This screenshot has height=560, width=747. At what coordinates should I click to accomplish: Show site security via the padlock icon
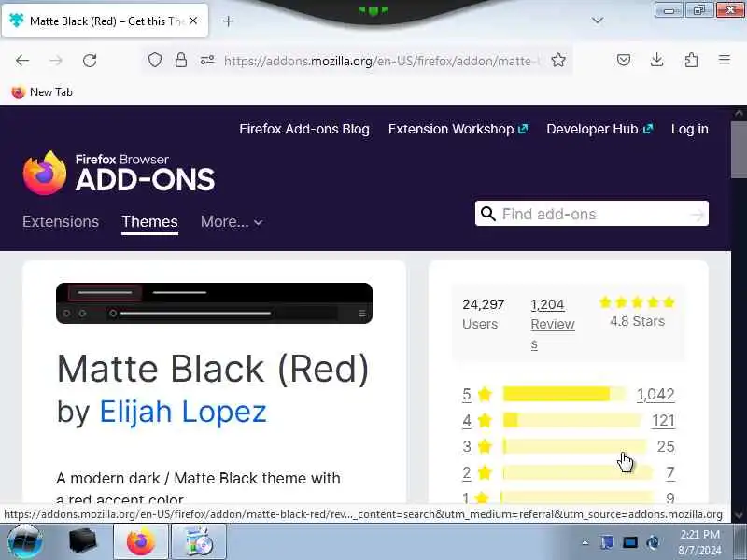[x=181, y=60]
